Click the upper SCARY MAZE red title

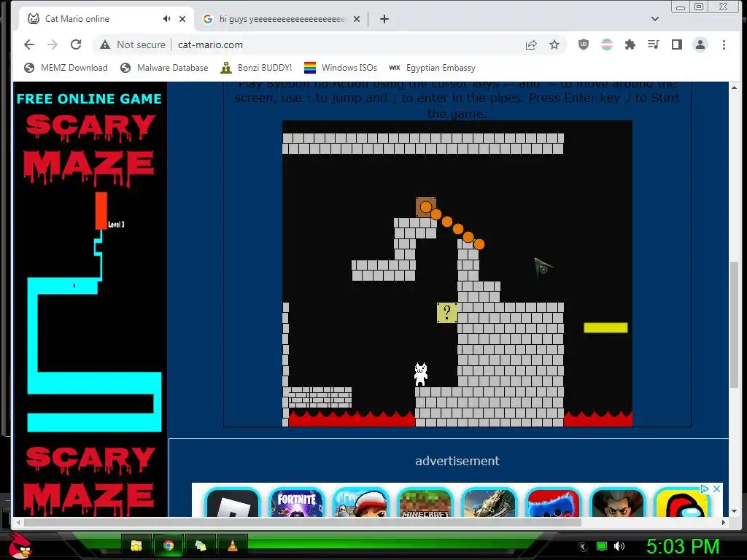click(90, 149)
